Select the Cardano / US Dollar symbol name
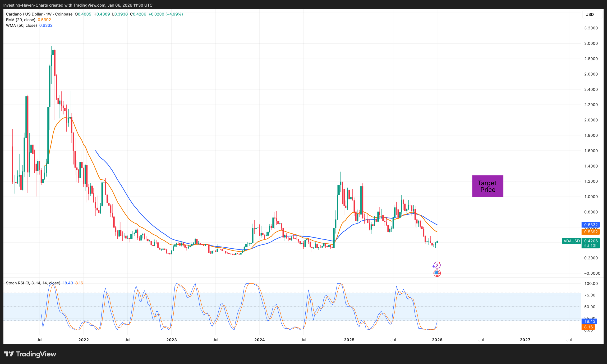 pos(23,14)
